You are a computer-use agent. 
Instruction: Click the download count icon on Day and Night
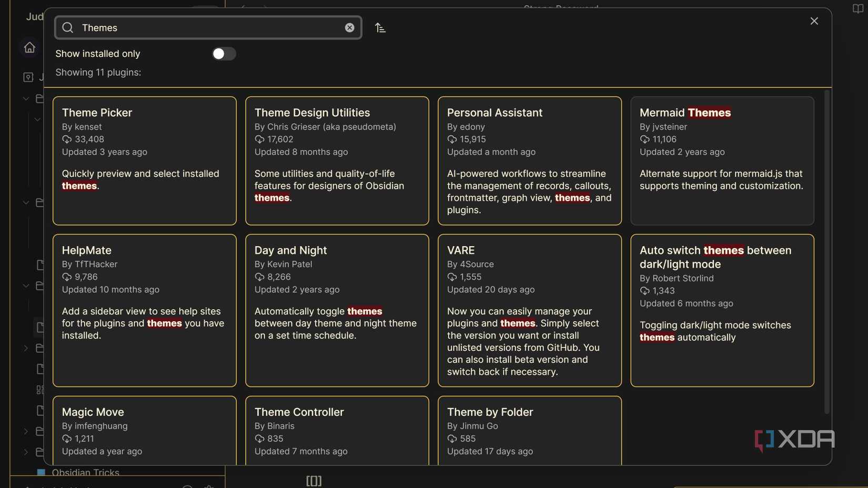259,277
